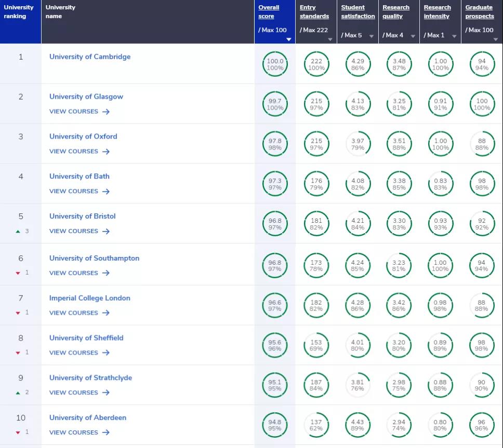Click arrow icon beside Glasgow's View Courses
This screenshot has height=448, width=503.
[106, 112]
